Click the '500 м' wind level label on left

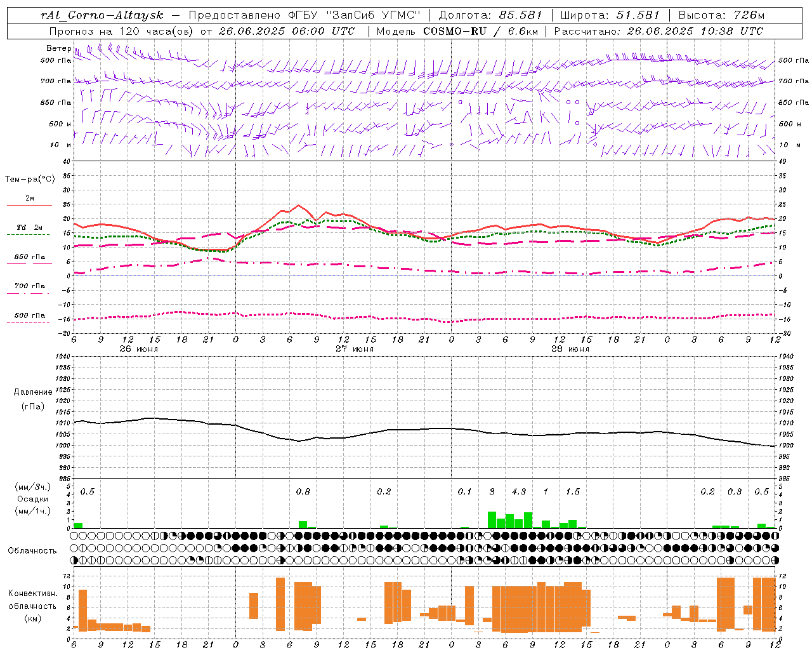coord(60,124)
